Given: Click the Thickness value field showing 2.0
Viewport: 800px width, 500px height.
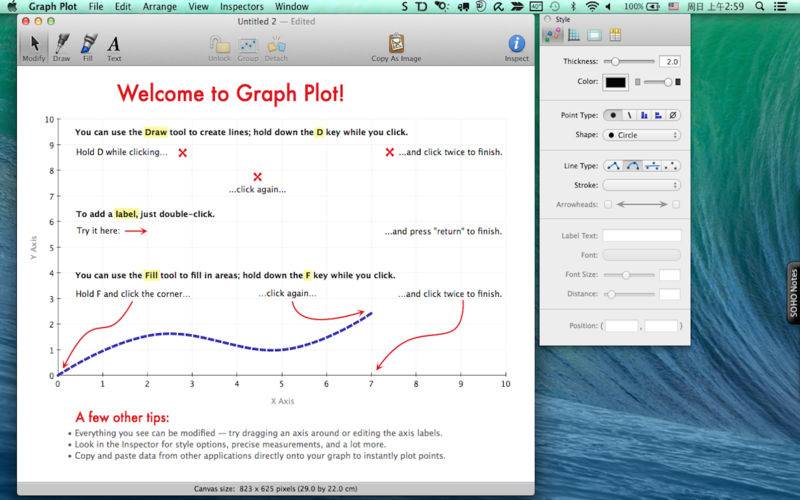Looking at the screenshot, I should click(669, 62).
